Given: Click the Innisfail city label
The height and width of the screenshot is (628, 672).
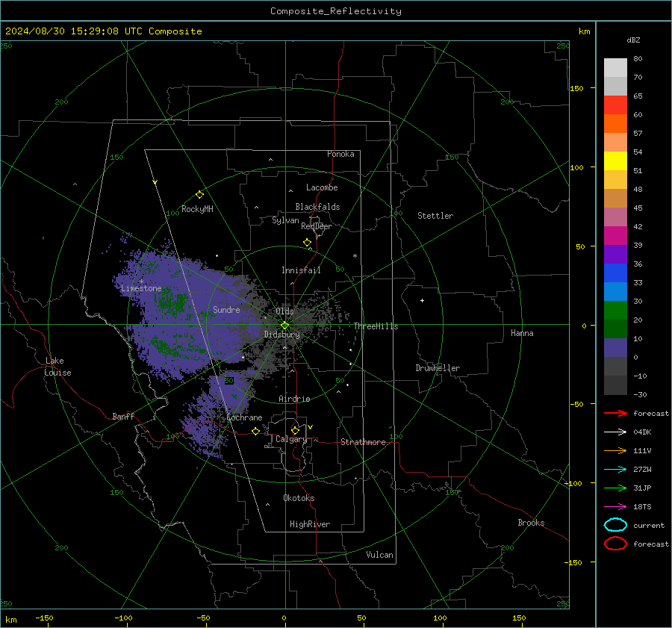Looking at the screenshot, I should click(x=301, y=270).
